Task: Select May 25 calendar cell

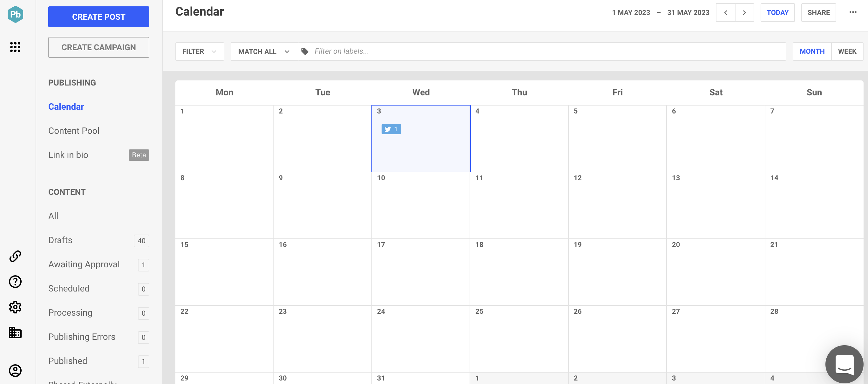Action: tap(519, 339)
